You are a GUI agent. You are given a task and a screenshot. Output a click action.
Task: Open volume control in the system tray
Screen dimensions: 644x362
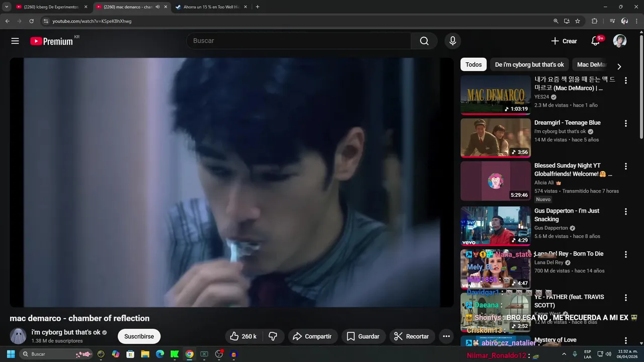tap(608, 354)
